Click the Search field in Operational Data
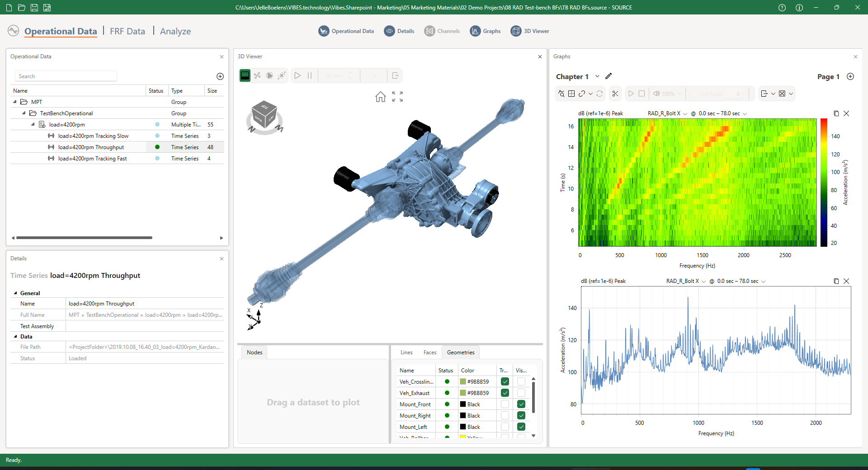 (x=66, y=76)
